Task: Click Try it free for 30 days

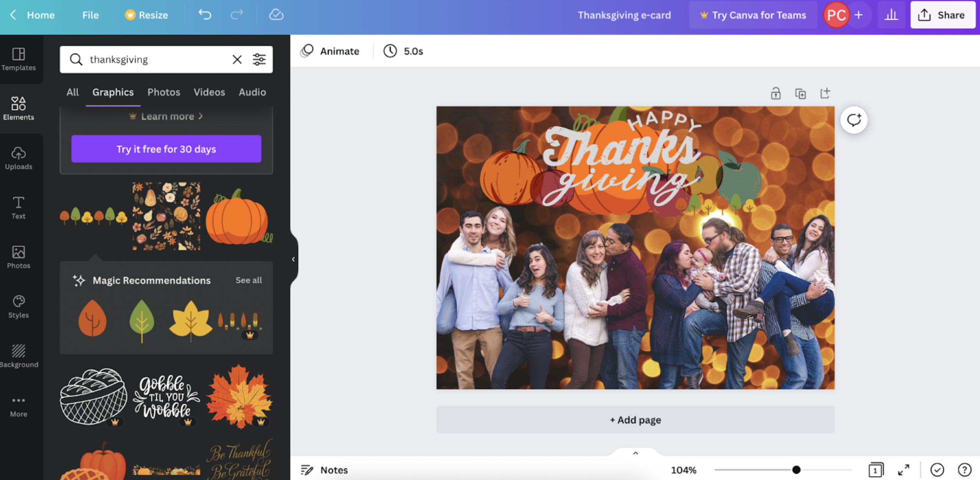Action: click(x=166, y=149)
